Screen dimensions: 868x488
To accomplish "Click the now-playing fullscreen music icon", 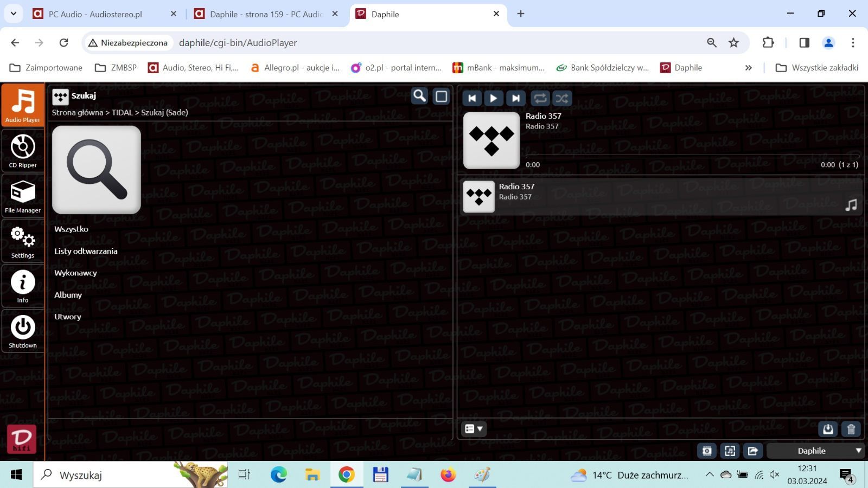I will pyautogui.click(x=730, y=451).
